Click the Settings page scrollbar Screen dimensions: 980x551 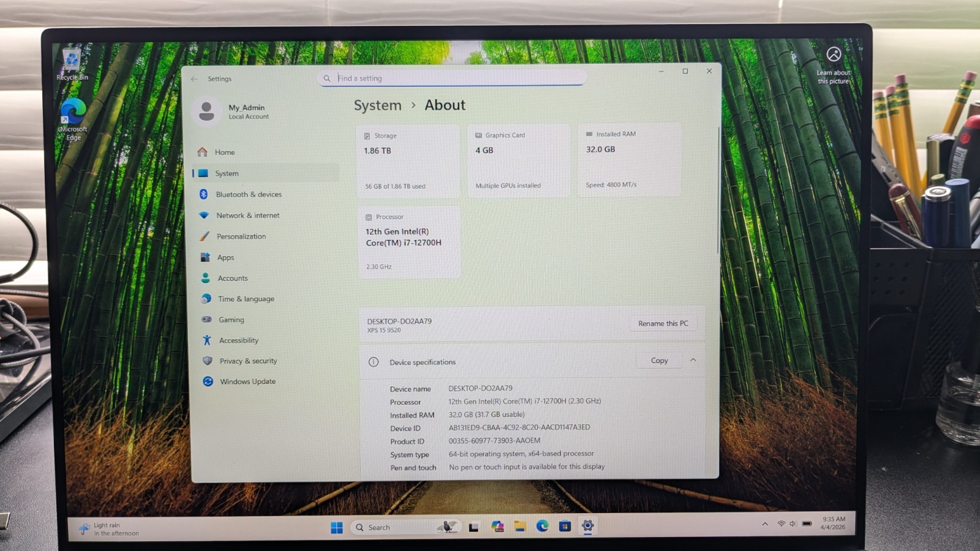(x=718, y=190)
